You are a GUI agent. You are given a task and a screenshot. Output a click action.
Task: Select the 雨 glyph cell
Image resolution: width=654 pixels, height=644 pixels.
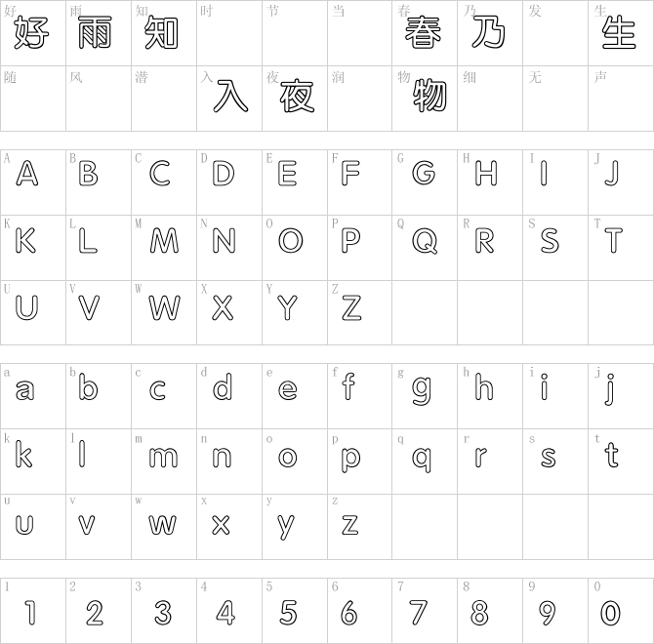click(99, 33)
